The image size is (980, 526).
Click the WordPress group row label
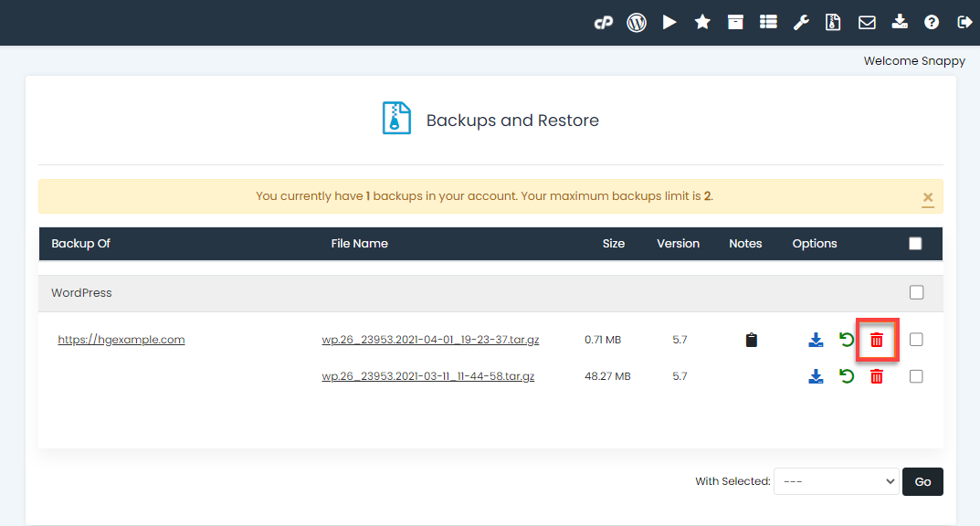[81, 293]
